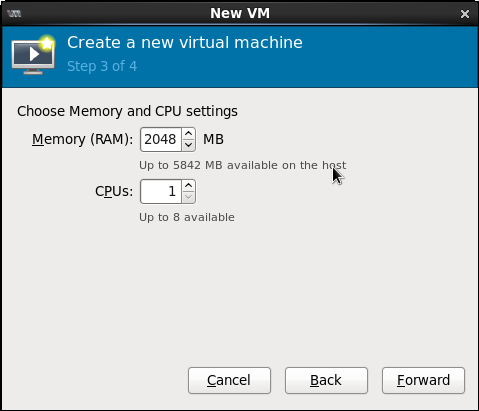Click the Back button
The width and height of the screenshot is (479, 411).
326,380
